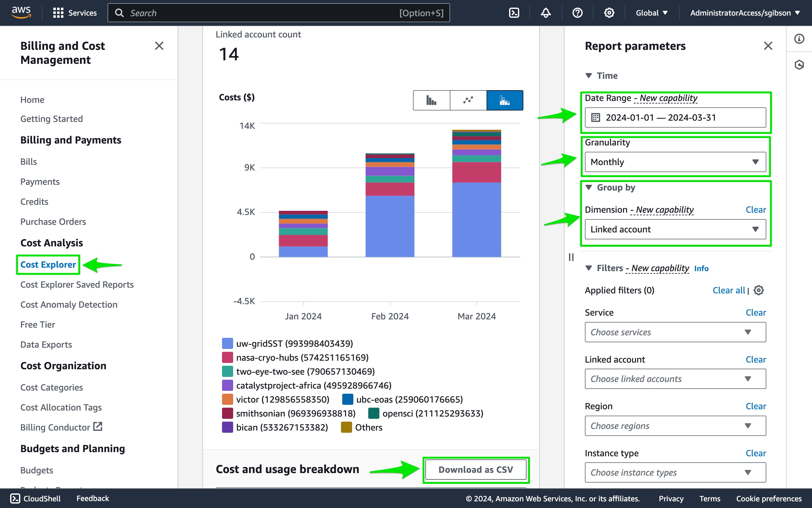Image resolution: width=812 pixels, height=508 pixels.
Task: Open the Global region dropdown
Action: click(651, 13)
